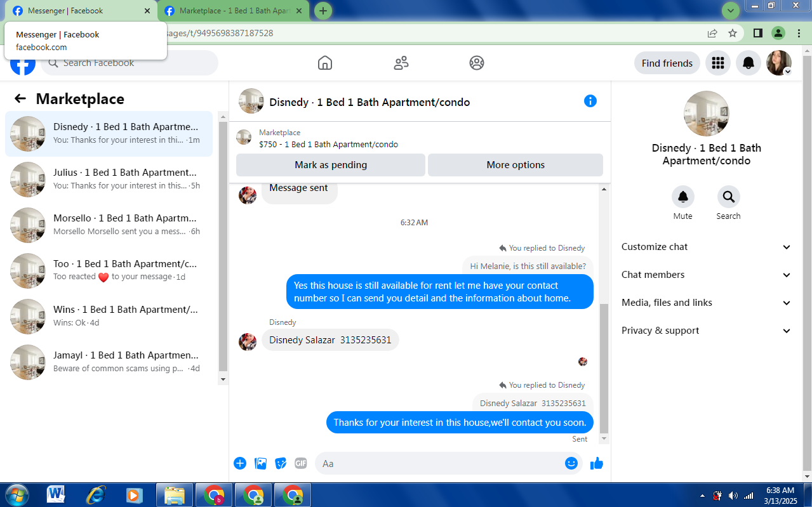Image resolution: width=812 pixels, height=507 pixels.
Task: Click large listing photo in right panel
Action: (707, 114)
